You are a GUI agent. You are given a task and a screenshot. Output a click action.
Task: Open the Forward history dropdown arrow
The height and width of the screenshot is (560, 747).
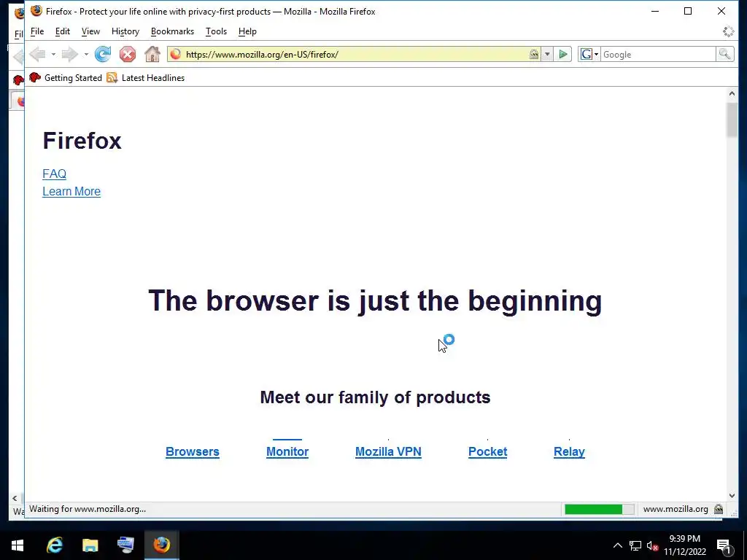pos(86,54)
